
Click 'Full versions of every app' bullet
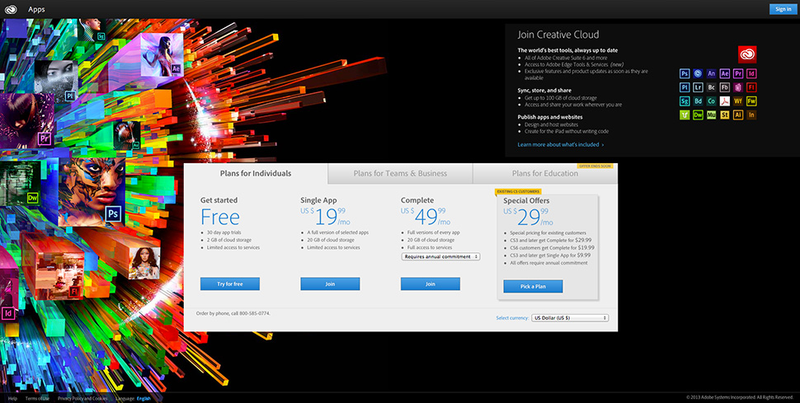point(433,232)
